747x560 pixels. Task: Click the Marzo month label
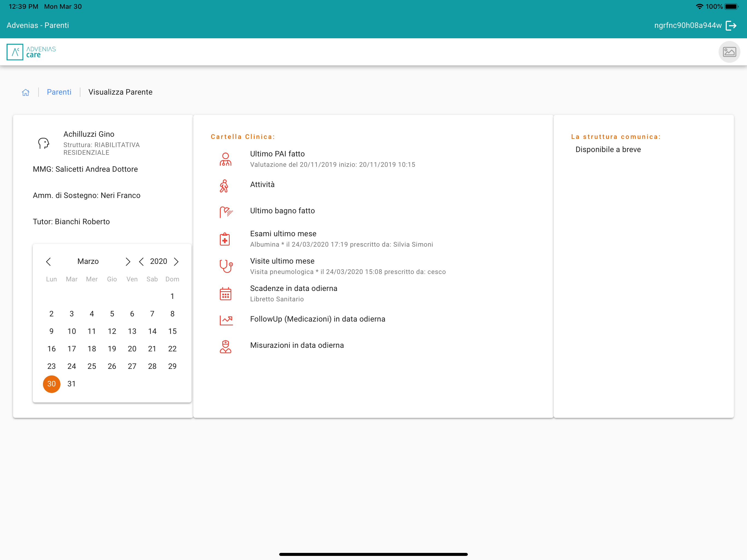88,261
